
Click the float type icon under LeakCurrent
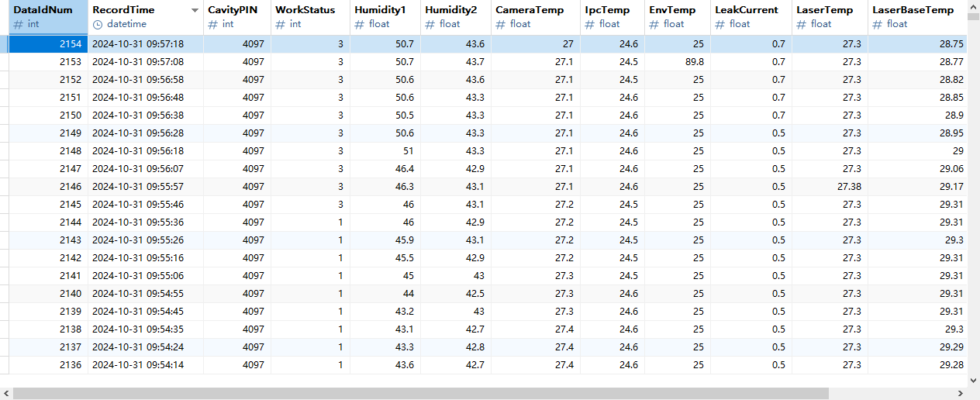click(x=719, y=24)
